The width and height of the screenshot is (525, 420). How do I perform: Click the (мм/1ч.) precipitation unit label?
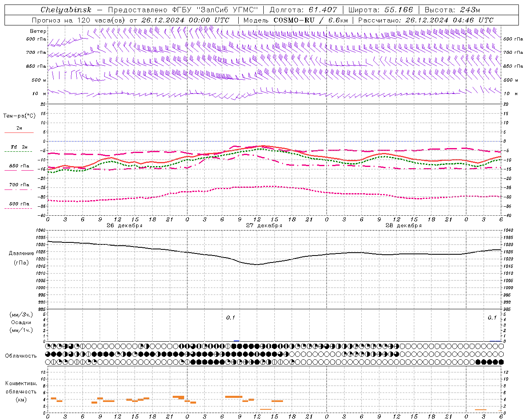(21, 330)
